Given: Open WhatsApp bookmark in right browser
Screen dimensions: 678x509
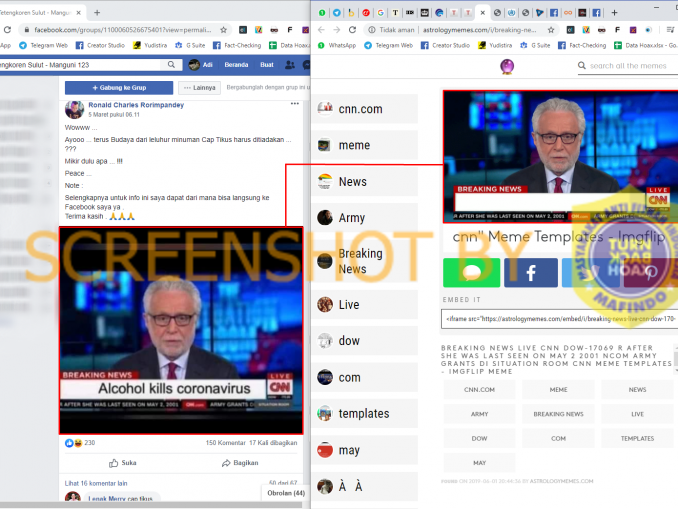Looking at the screenshot, I should point(337,45).
